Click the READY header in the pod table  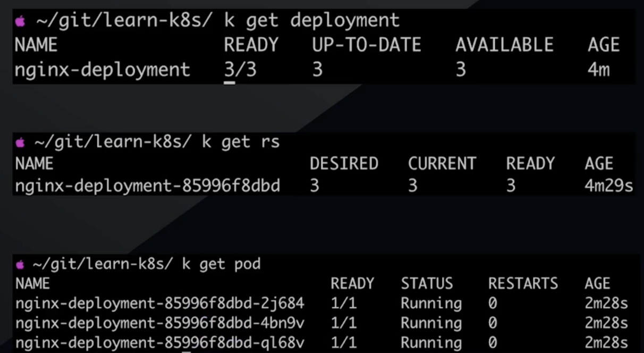point(352,283)
